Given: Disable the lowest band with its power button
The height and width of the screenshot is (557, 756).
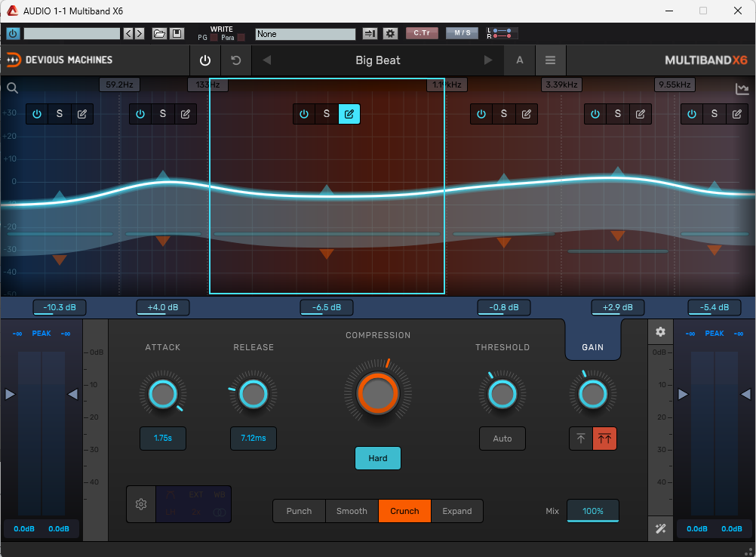Looking at the screenshot, I should click(37, 114).
